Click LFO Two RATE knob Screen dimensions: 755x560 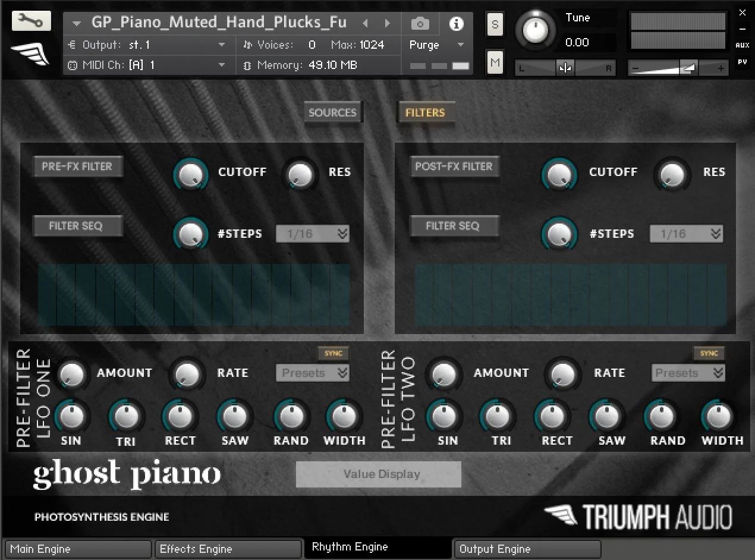(563, 374)
